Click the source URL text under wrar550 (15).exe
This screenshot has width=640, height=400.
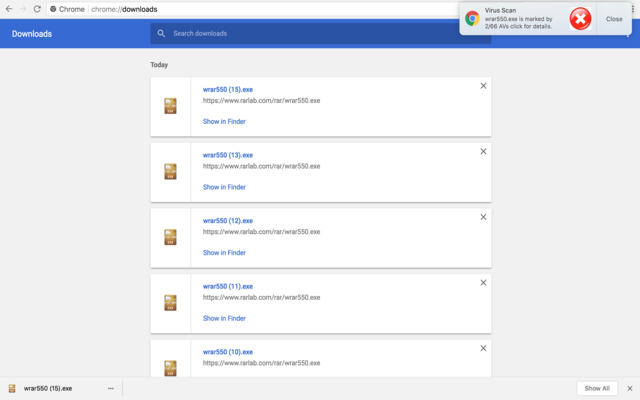[x=261, y=100]
